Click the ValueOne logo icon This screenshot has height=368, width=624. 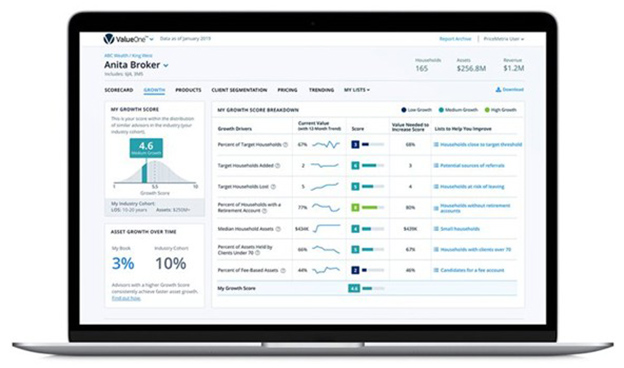pos(109,39)
